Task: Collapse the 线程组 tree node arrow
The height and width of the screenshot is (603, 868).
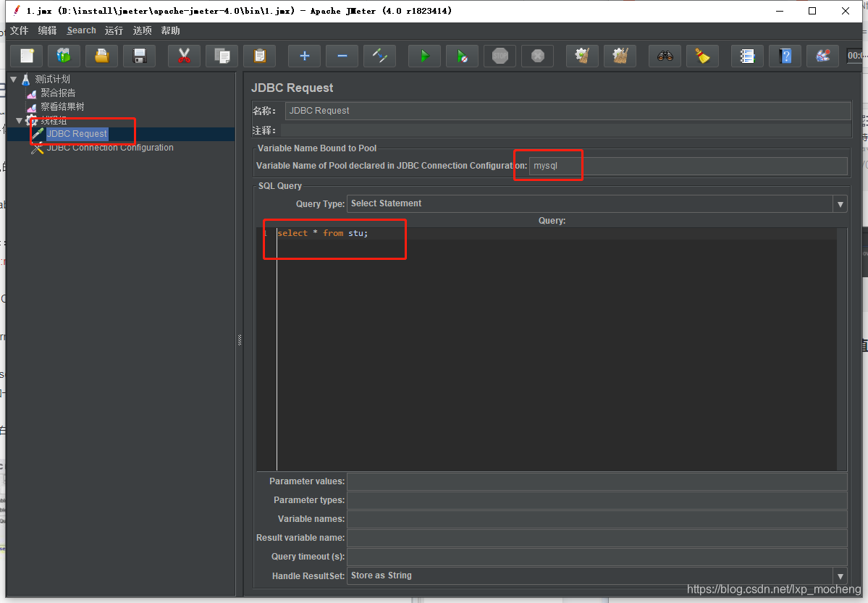Action: coord(20,120)
